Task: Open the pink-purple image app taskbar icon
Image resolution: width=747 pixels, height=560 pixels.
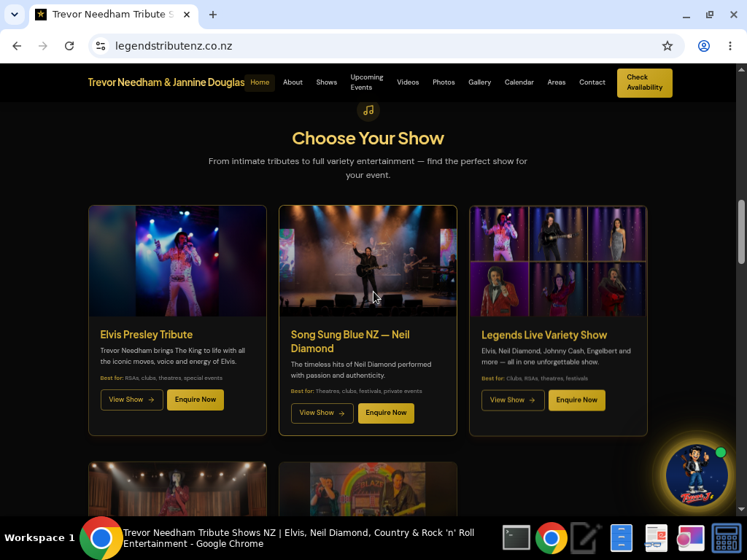Action: click(690, 538)
